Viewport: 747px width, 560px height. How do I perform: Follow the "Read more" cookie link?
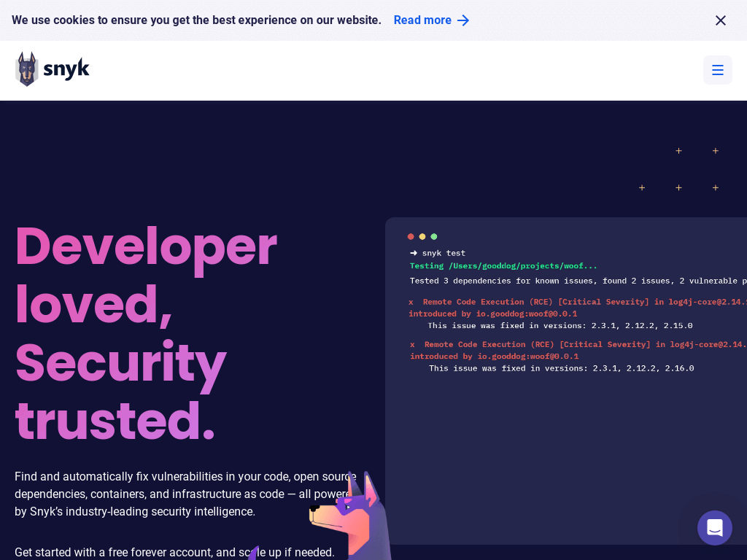pyautogui.click(x=431, y=20)
